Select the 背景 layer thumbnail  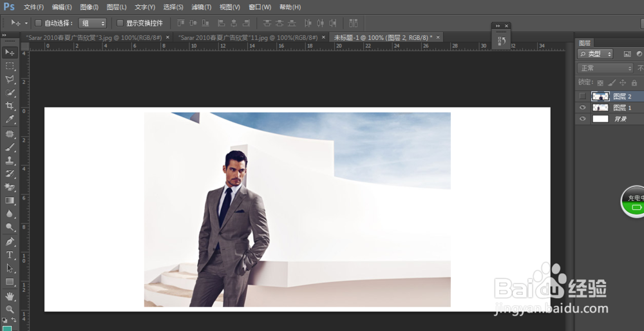click(600, 119)
